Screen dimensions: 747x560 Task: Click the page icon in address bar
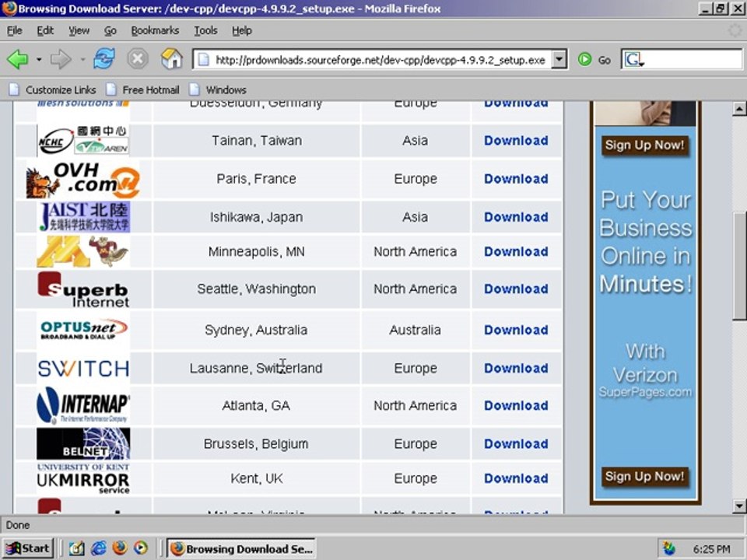(x=203, y=60)
